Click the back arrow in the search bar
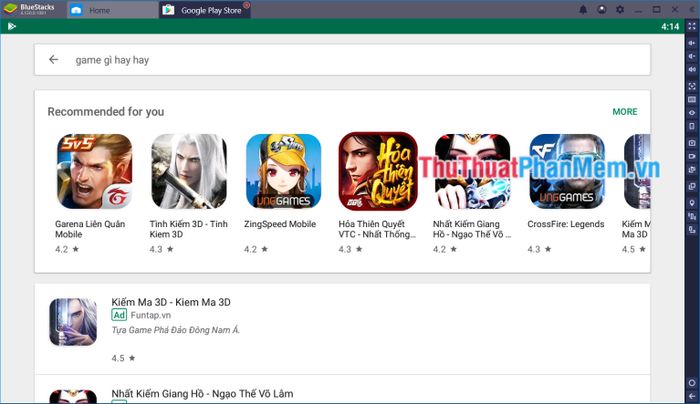700x404 pixels. coord(54,59)
